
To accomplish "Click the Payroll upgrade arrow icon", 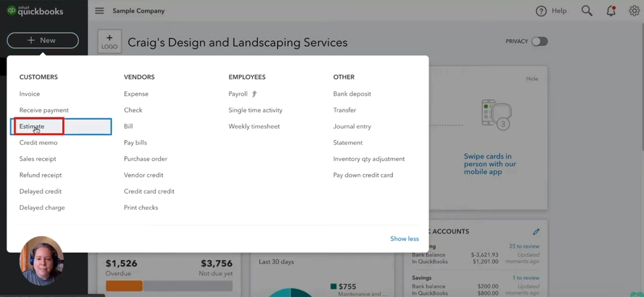I will click(x=254, y=94).
